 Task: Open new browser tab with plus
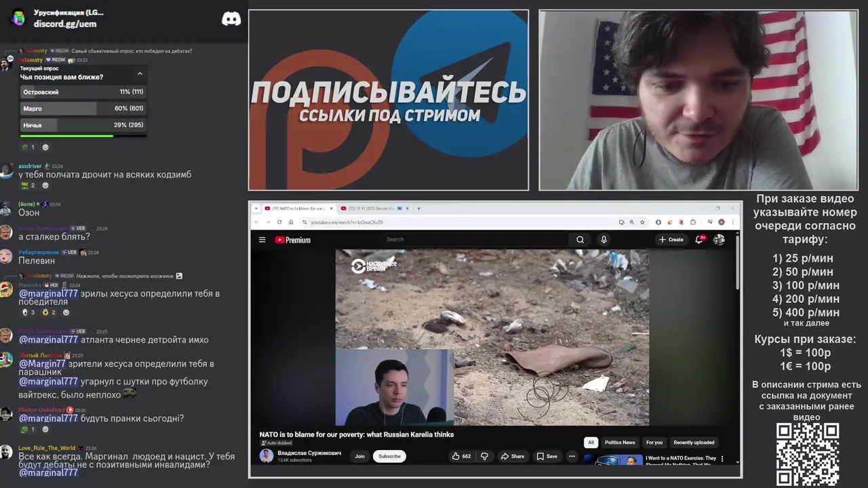(x=418, y=208)
